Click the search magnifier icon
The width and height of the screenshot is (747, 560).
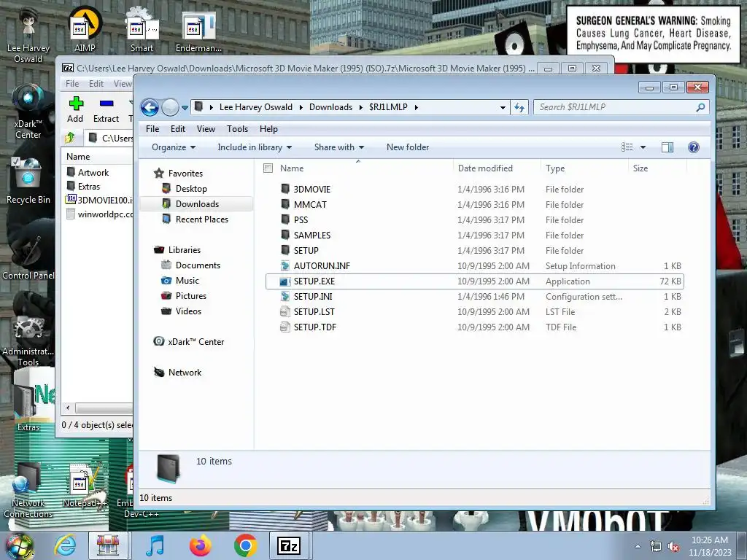point(700,108)
